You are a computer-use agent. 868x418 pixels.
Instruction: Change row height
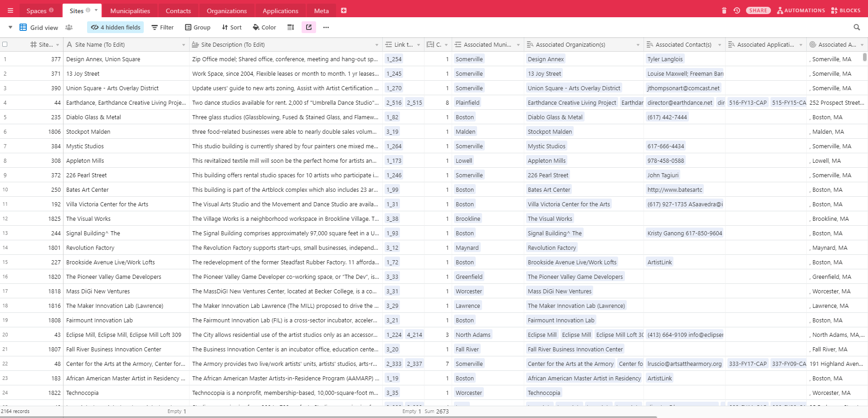tap(291, 27)
